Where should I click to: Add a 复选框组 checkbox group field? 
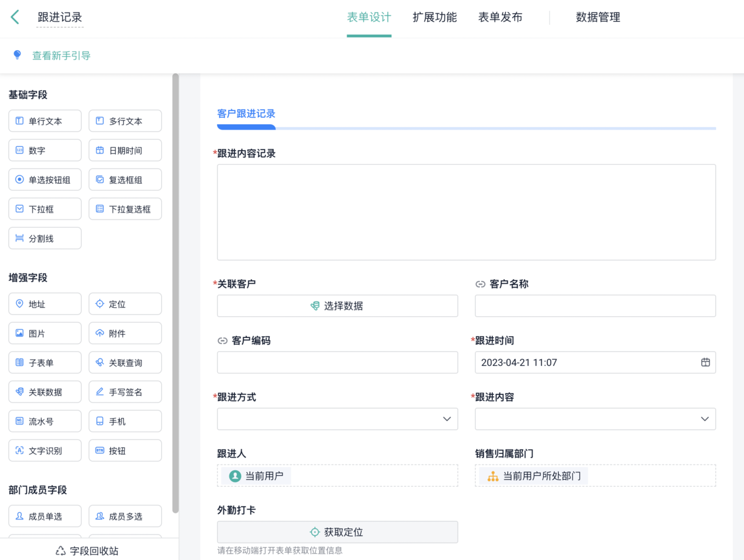(125, 180)
